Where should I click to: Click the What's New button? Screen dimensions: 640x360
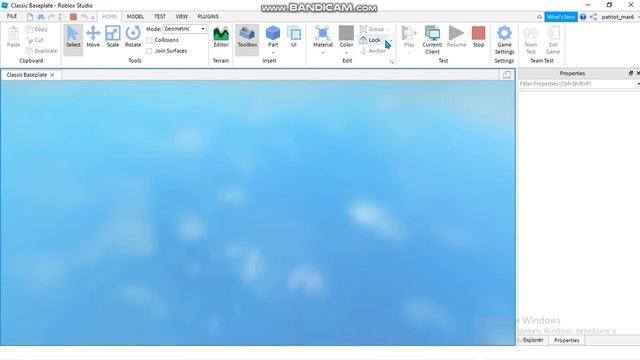point(561,17)
